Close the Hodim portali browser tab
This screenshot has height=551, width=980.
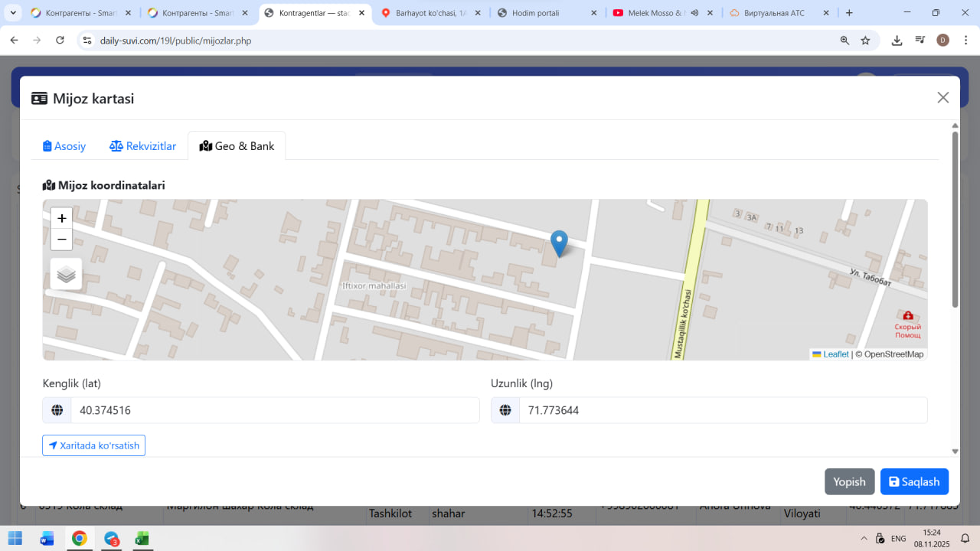pos(594,13)
